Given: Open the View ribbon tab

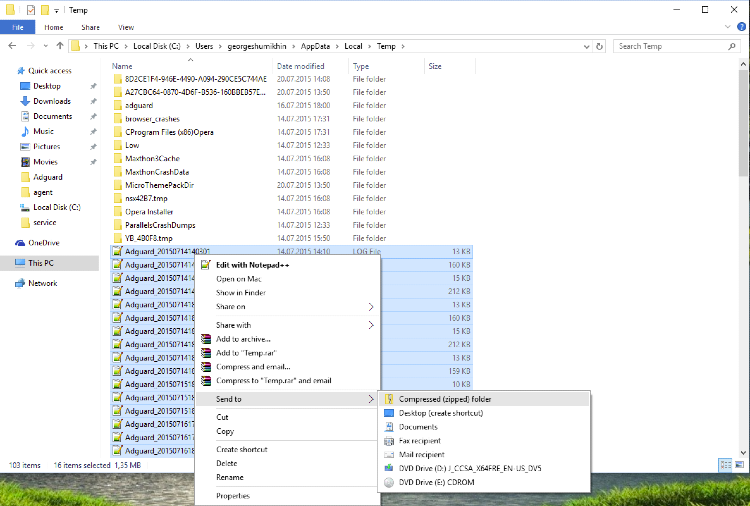Looking at the screenshot, I should click(x=126, y=27).
